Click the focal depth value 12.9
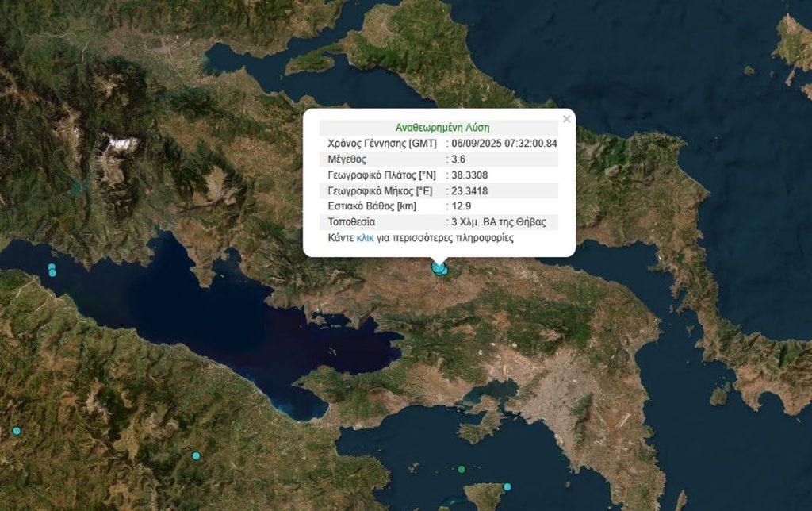Screen dimensions: 812x511 [462, 206]
